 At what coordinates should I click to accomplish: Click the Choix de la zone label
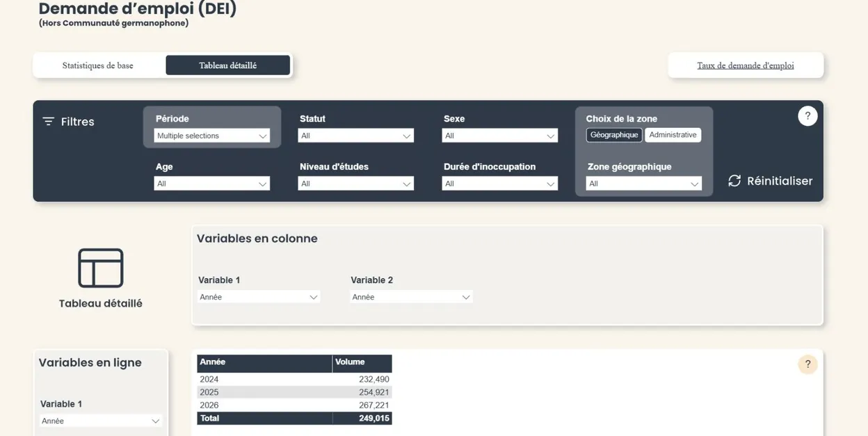(x=622, y=119)
